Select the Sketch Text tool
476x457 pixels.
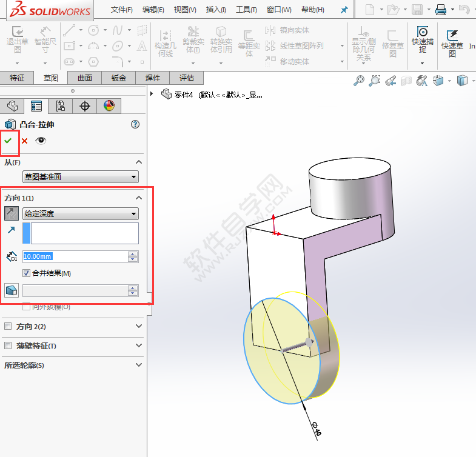tap(142, 46)
